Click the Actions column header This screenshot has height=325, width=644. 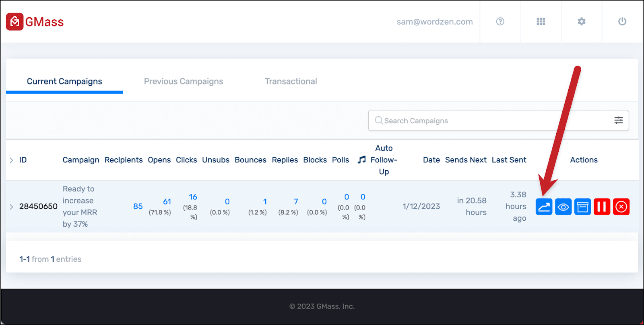(584, 160)
